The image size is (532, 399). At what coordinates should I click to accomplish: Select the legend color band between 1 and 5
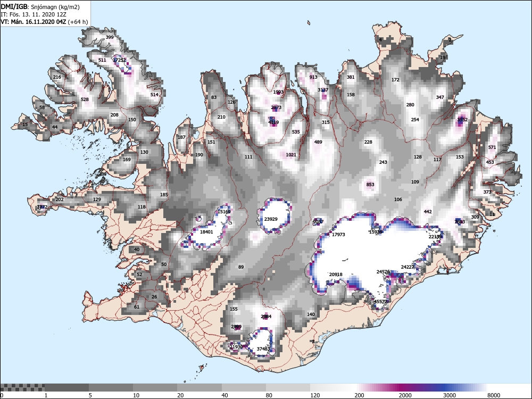[x=66, y=387]
